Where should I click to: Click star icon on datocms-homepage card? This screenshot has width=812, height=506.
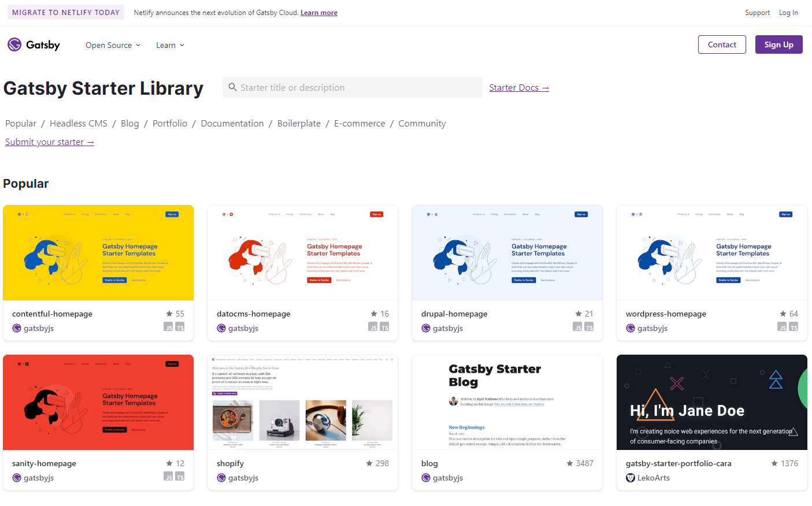(374, 314)
